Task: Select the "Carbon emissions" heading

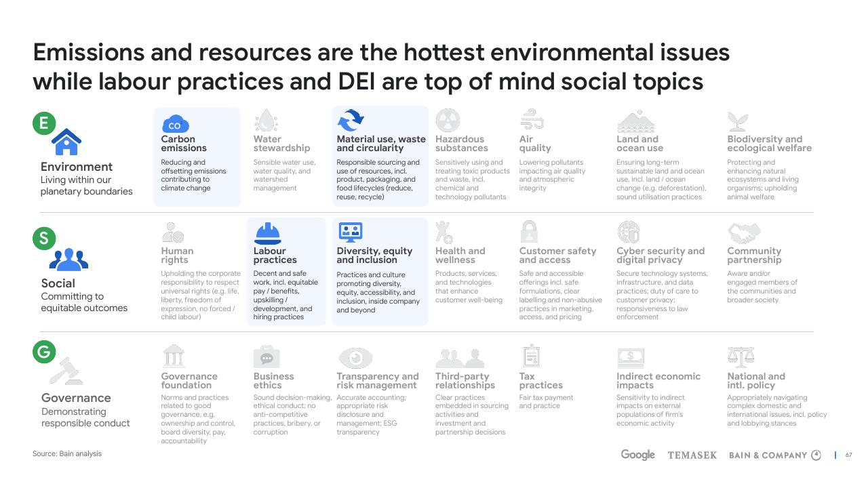Action: [184, 144]
